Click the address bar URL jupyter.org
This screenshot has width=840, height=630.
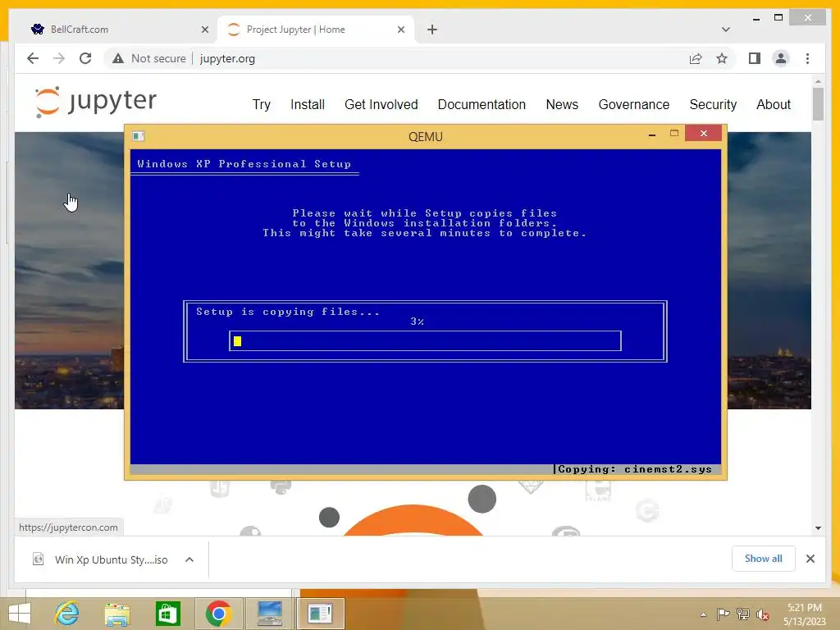(227, 58)
